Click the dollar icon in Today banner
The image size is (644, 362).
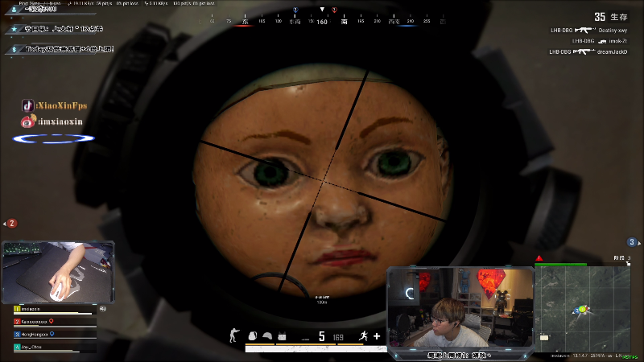coord(14,49)
